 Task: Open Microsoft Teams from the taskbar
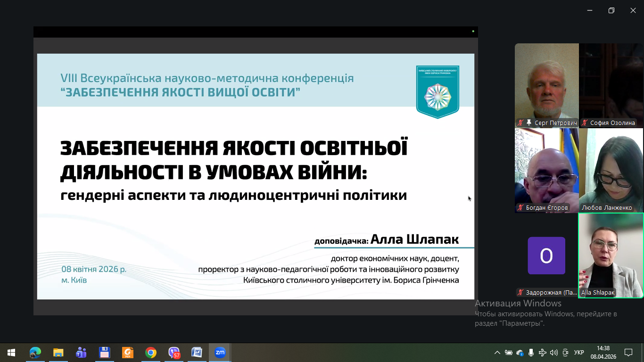tap(81, 353)
